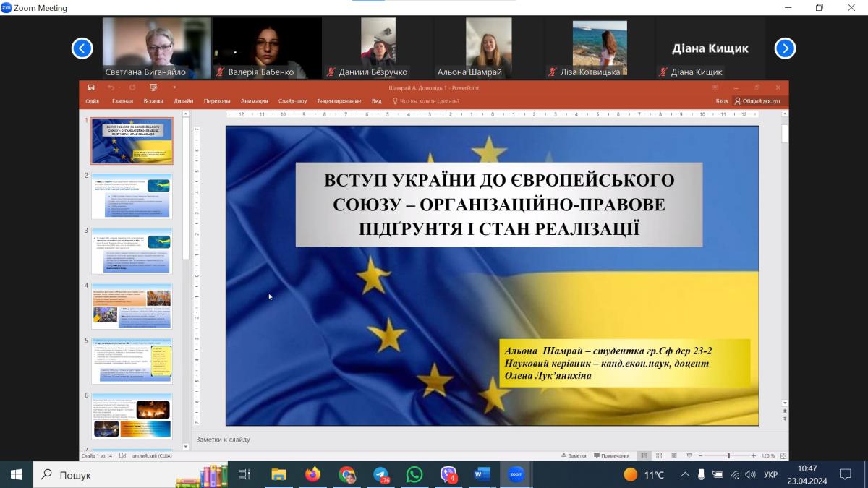Open the Windows notification center

845,474
